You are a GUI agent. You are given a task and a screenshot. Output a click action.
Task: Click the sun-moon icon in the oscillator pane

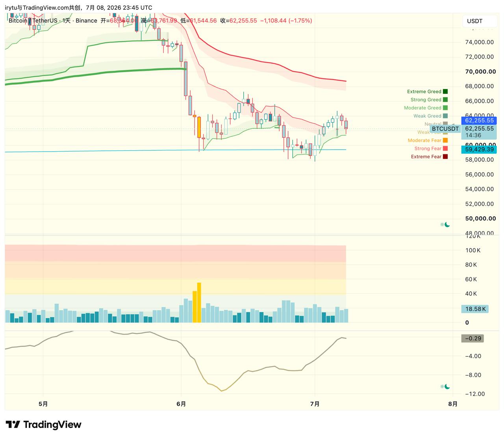(445, 387)
